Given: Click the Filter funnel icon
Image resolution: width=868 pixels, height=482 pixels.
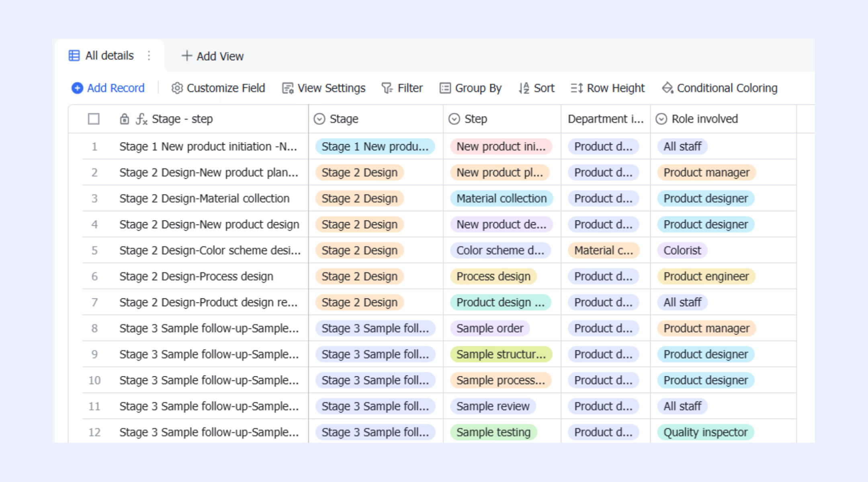Looking at the screenshot, I should click(x=387, y=88).
